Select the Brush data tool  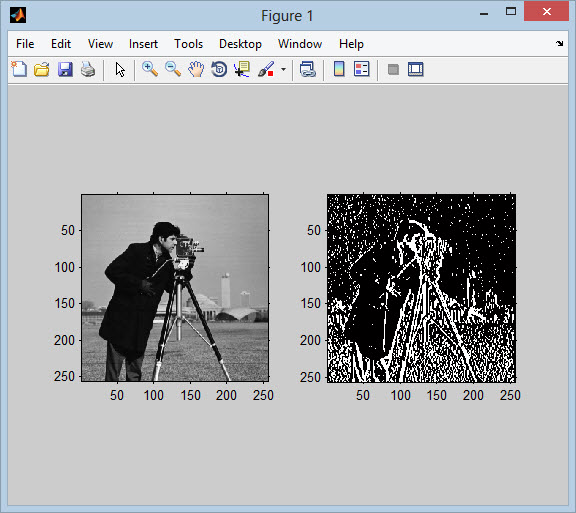[266, 69]
